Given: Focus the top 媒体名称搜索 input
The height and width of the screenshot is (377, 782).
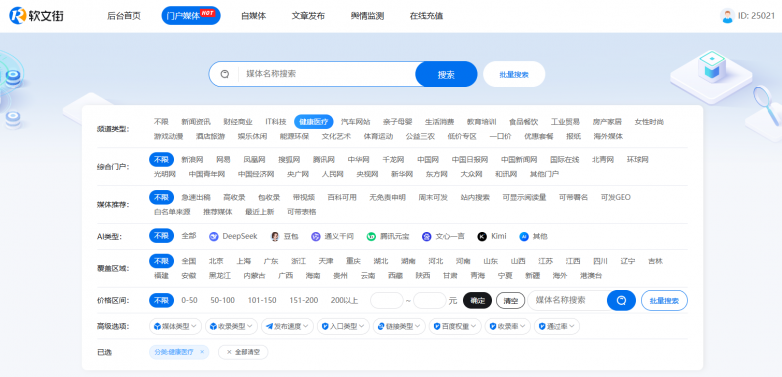Looking at the screenshot, I should coord(327,74).
